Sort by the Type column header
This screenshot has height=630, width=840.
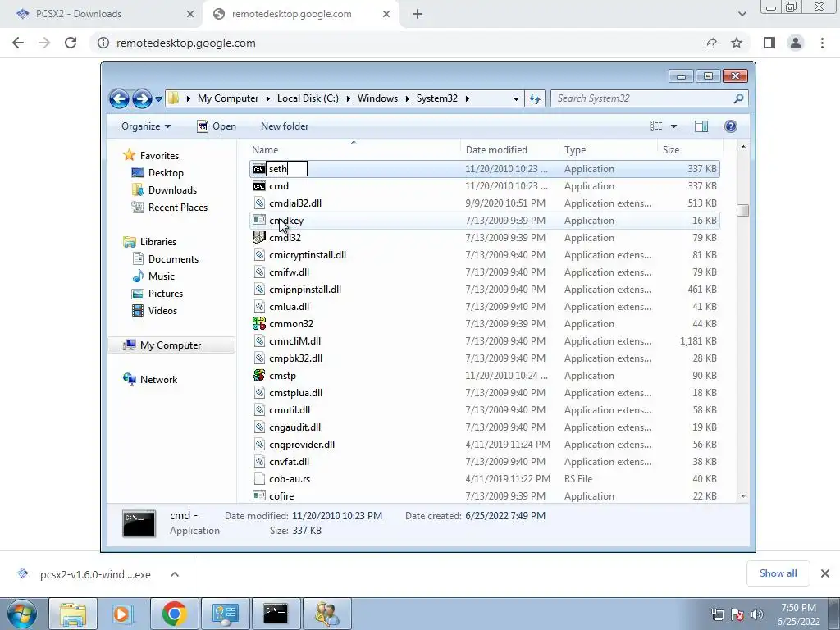[575, 150]
